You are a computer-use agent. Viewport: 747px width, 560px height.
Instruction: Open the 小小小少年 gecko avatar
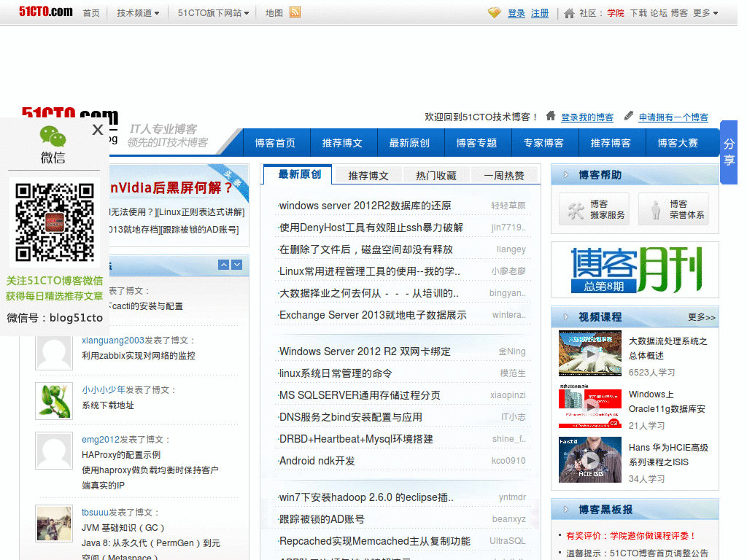54,401
